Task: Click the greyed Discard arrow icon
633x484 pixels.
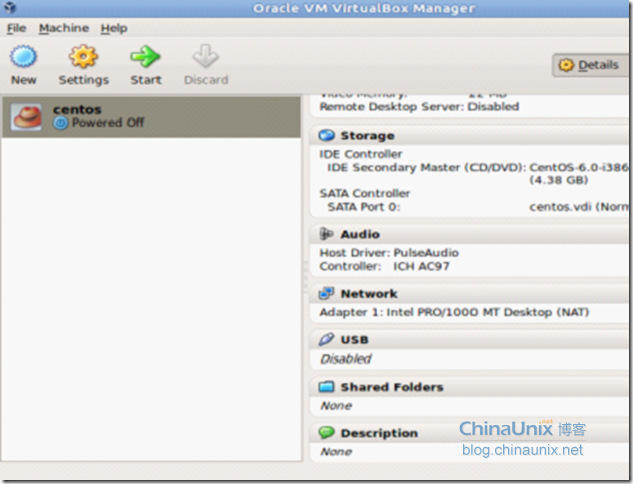Action: coord(205,57)
